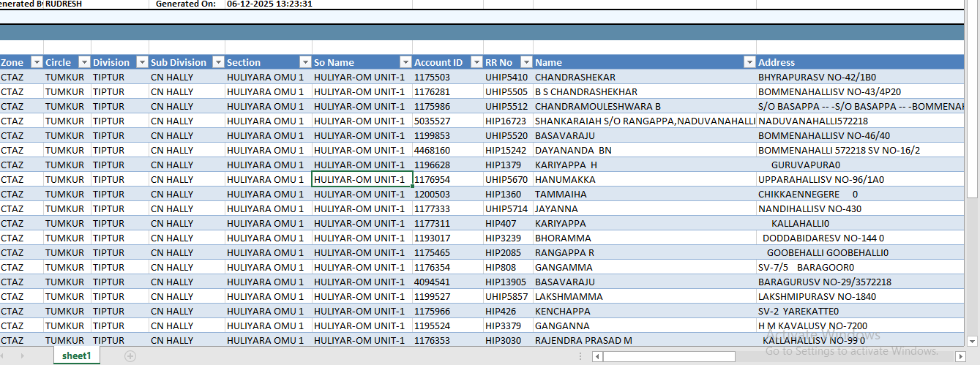This screenshot has height=365, width=980.
Task: Switch to the sheet1 tab
Action: click(x=76, y=356)
